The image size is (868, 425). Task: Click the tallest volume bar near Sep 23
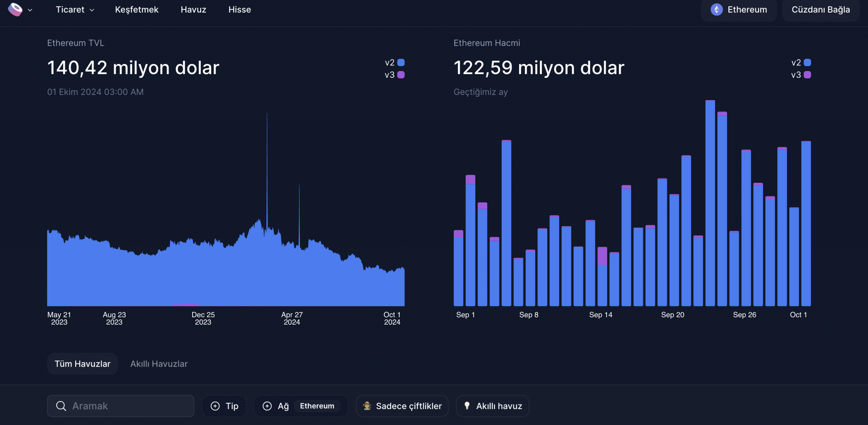click(710, 203)
